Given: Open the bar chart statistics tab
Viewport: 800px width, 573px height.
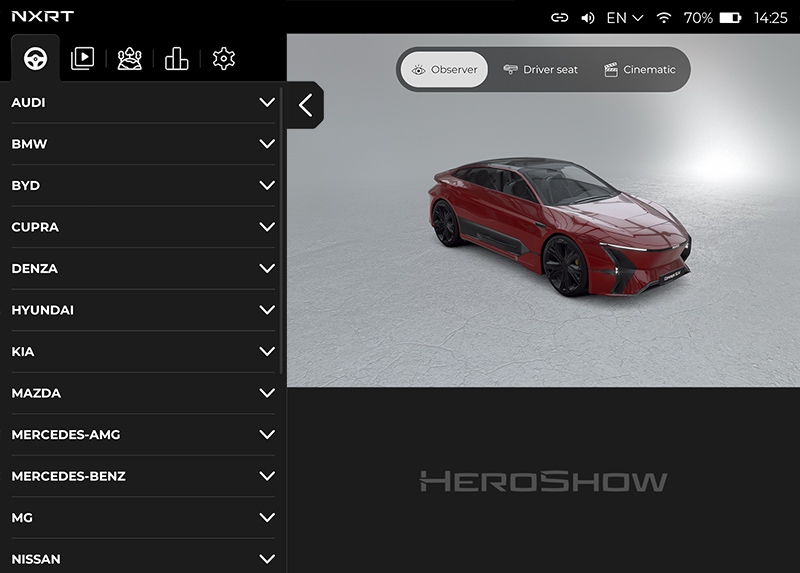Looking at the screenshot, I should pos(177,58).
